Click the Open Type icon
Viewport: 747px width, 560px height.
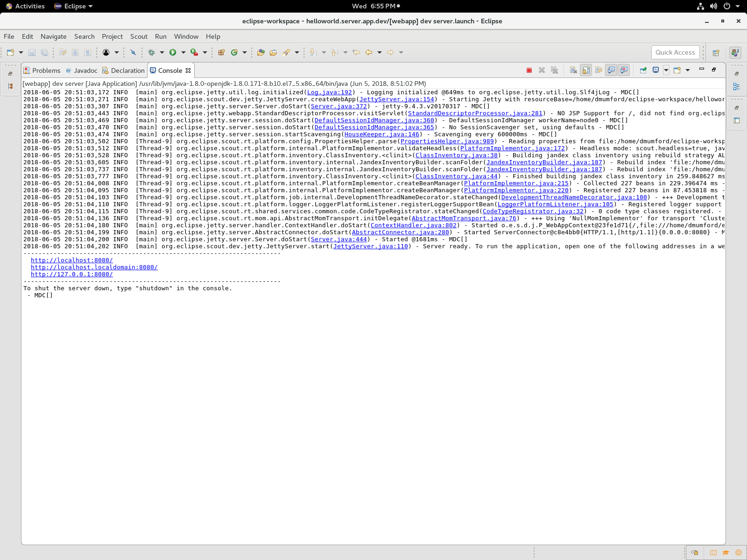pos(261,52)
